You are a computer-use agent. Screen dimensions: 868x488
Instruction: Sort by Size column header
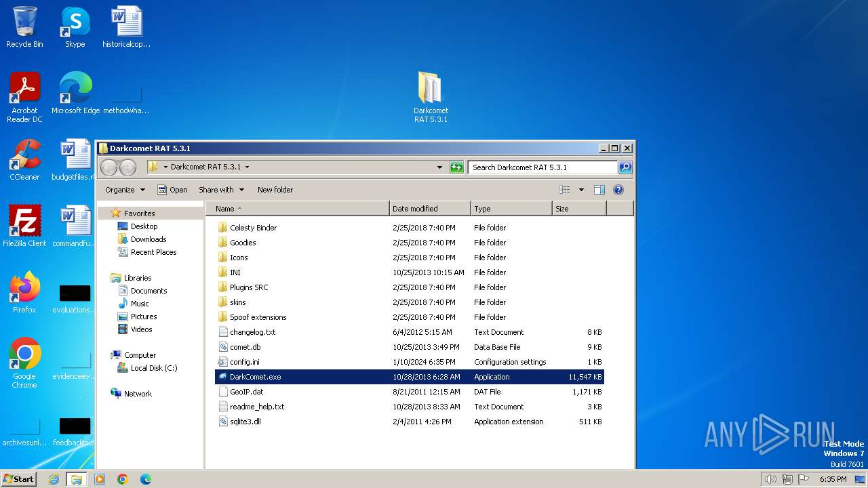[579, 209]
